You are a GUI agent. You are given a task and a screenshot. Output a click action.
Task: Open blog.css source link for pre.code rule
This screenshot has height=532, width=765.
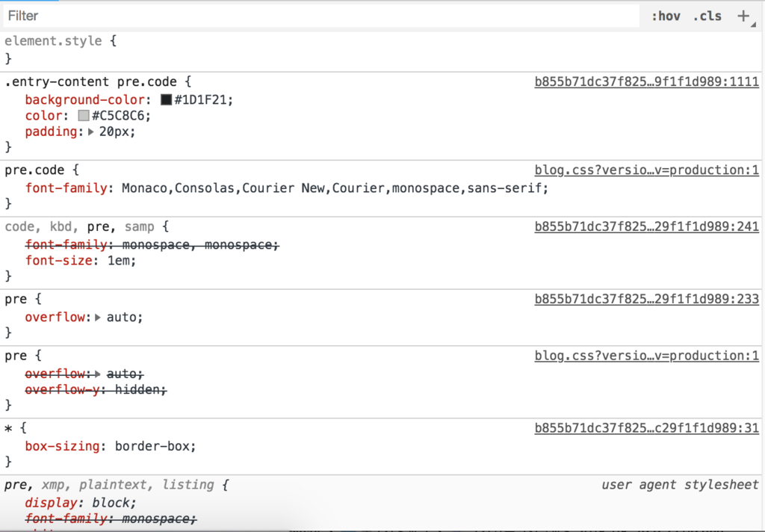click(x=646, y=170)
